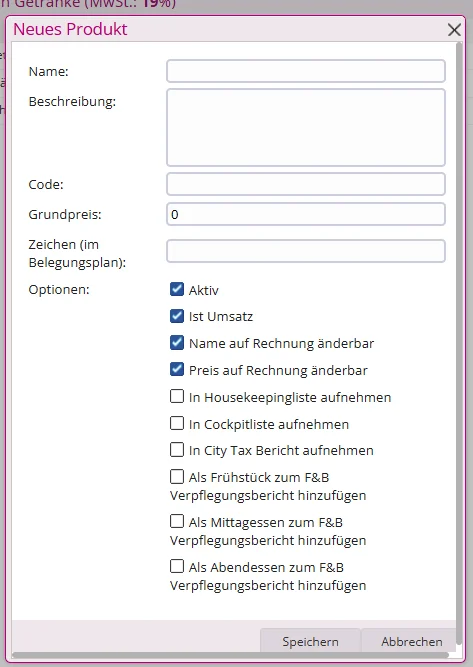Save product with Speichern button
The width and height of the screenshot is (473, 667).
point(311,641)
